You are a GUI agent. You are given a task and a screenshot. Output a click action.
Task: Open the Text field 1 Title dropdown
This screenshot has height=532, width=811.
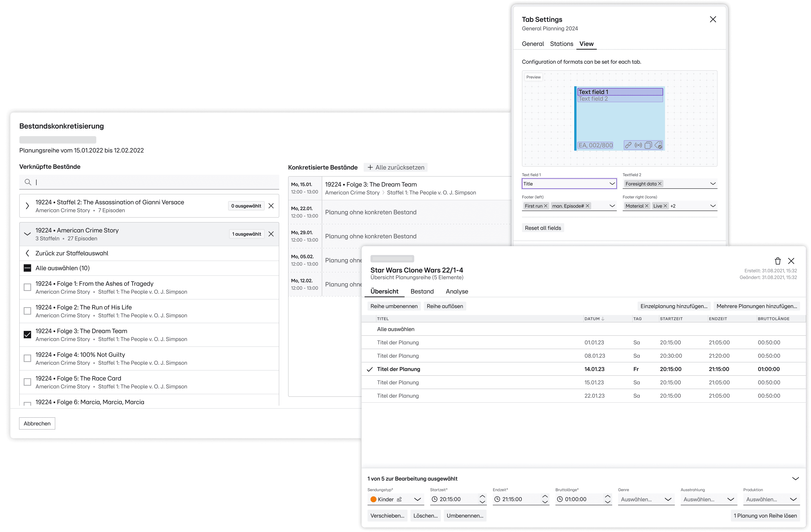[x=569, y=184]
